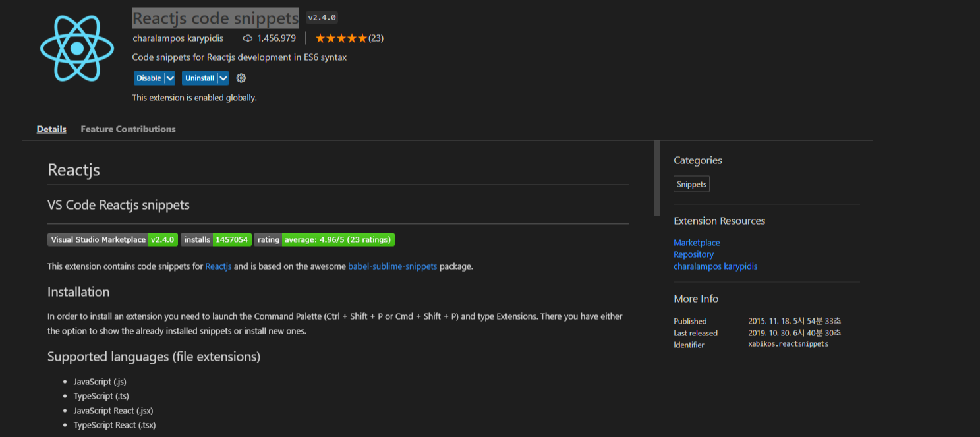Click the Extension Resources heading
980x437 pixels.
(720, 221)
